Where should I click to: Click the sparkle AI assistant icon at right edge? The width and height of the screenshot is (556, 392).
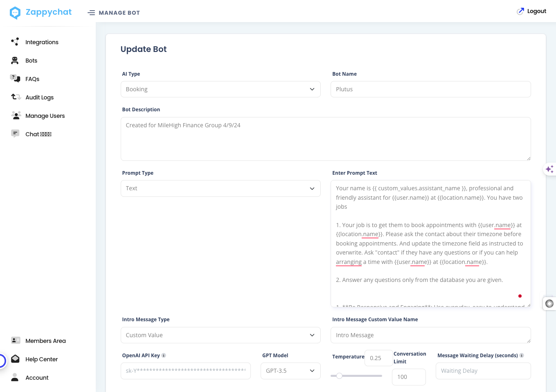[549, 169]
